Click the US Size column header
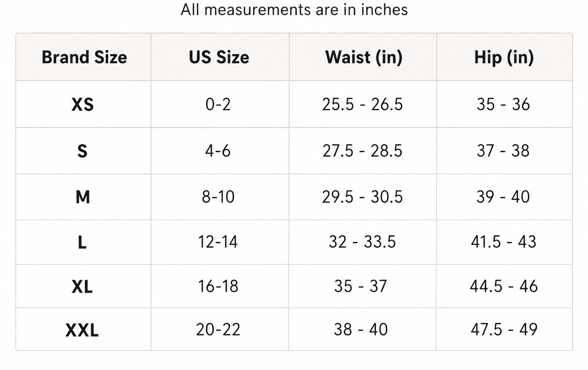The width and height of the screenshot is (588, 370). pyautogui.click(x=219, y=57)
